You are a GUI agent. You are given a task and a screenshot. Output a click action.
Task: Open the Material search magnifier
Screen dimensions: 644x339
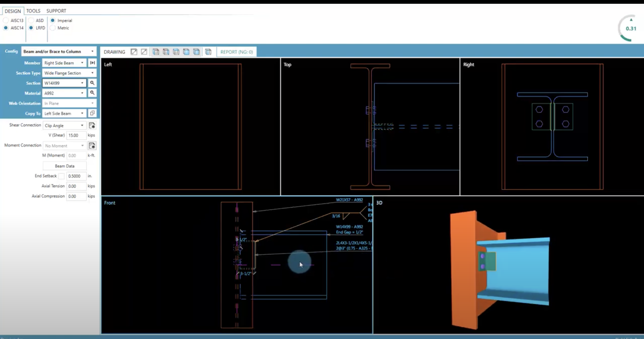point(92,93)
